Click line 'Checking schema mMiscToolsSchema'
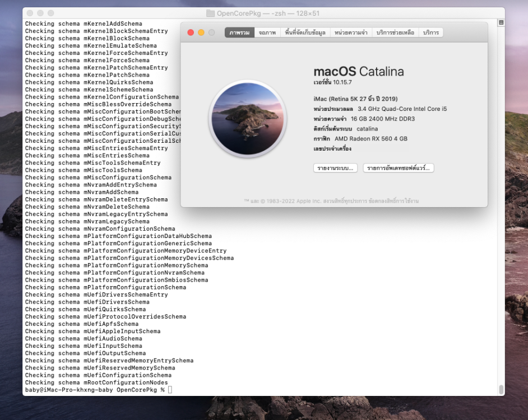The width and height of the screenshot is (528, 420). (x=84, y=170)
